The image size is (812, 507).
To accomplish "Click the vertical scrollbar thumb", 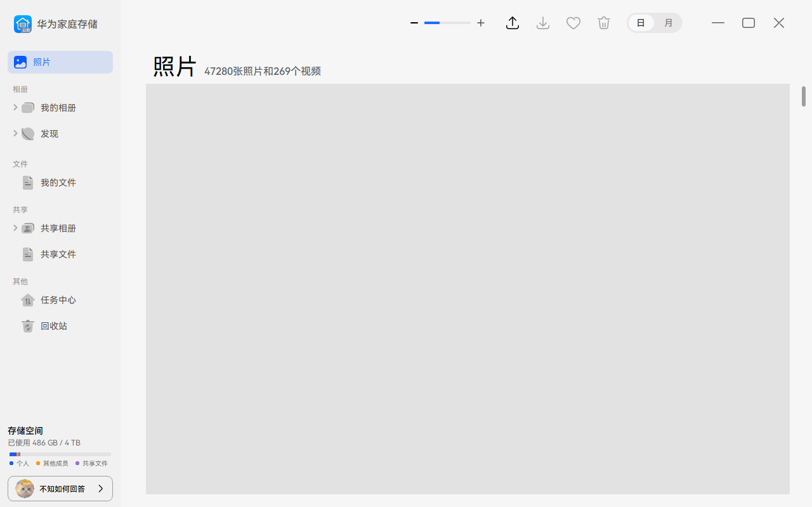I will tap(803, 96).
